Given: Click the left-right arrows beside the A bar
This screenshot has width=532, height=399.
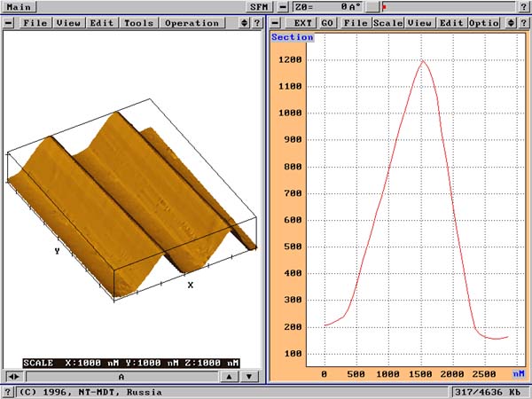Looking at the screenshot, I should (13, 377).
